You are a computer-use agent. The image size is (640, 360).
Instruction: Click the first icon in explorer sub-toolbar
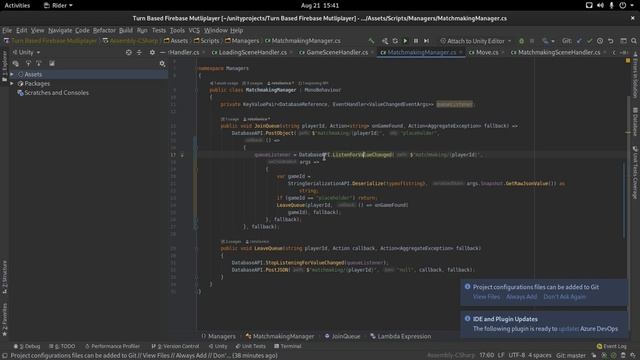pyautogui.click(x=16, y=63)
